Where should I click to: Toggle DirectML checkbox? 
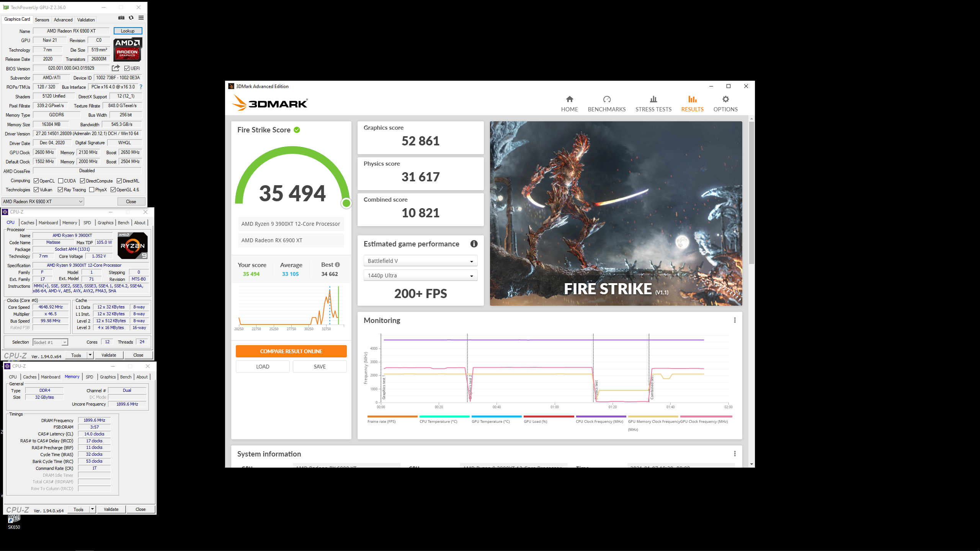(119, 181)
